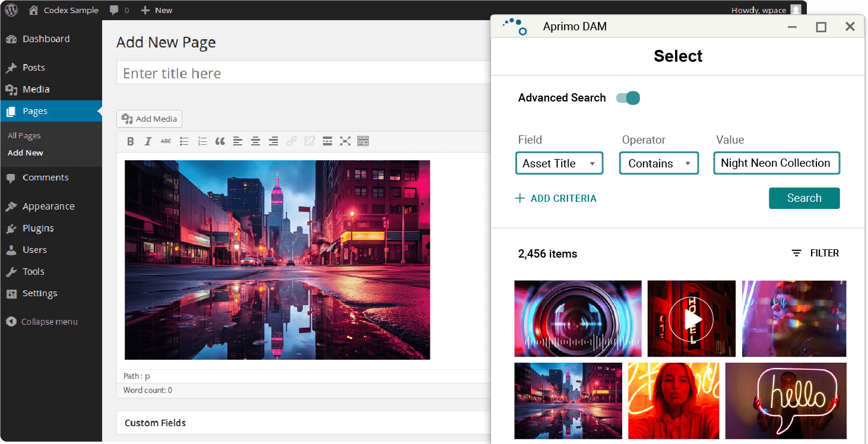Close the Aprimo DAM window

click(x=850, y=27)
